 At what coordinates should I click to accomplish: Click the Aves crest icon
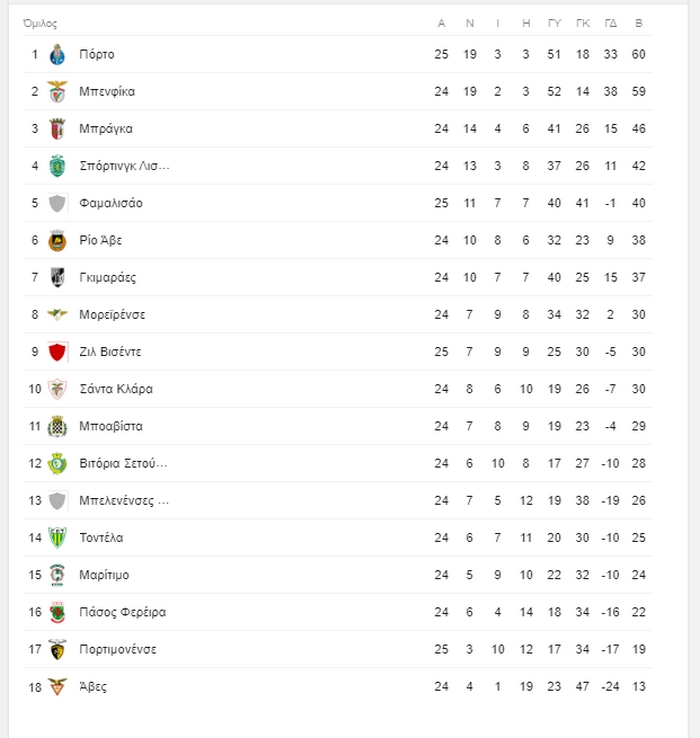[57, 687]
